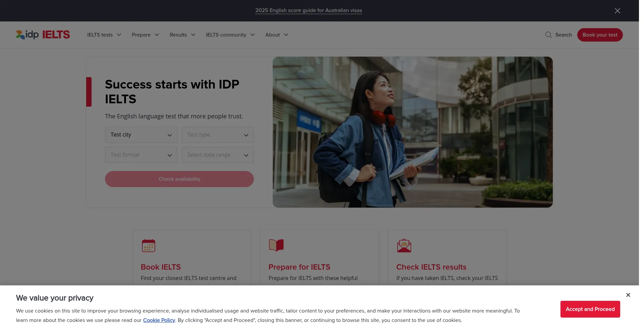The height and width of the screenshot is (333, 644).
Task: Open the Test format dropdown
Action: (x=141, y=155)
